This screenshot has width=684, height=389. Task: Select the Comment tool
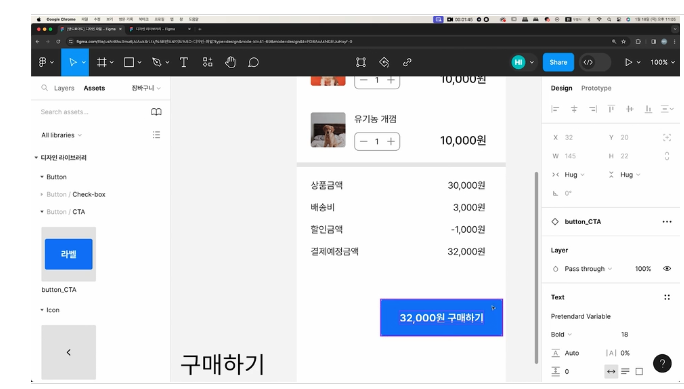253,62
